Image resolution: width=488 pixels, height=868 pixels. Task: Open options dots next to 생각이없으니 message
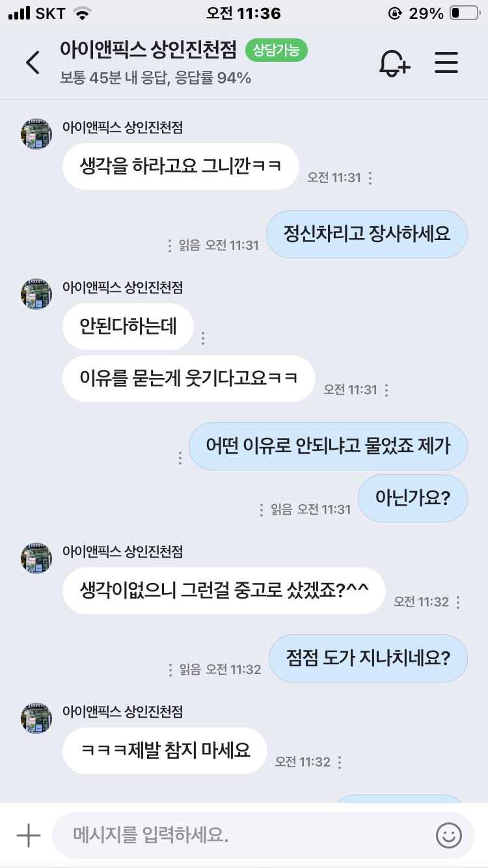[459, 602]
